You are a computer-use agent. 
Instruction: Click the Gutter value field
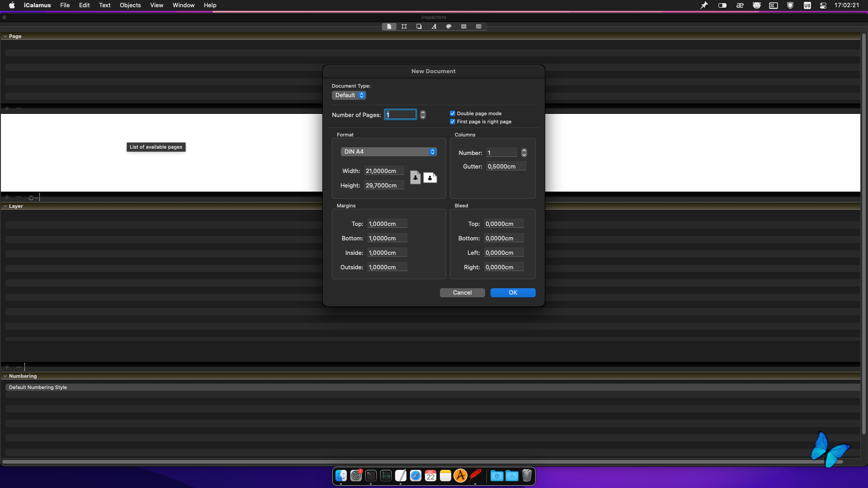(x=506, y=166)
